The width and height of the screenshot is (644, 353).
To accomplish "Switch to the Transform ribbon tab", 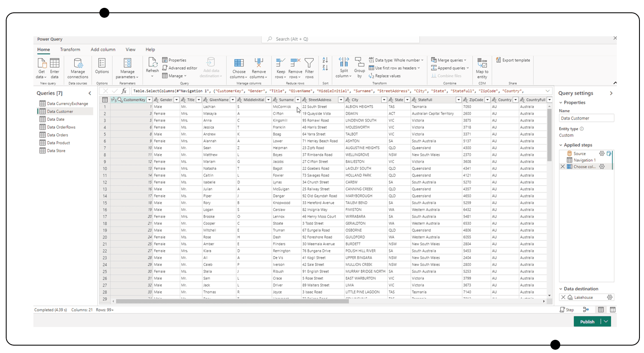I will 70,49.
